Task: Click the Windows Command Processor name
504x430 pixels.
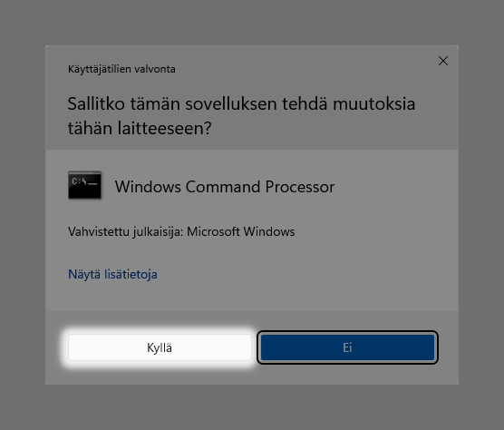Action: coord(225,187)
